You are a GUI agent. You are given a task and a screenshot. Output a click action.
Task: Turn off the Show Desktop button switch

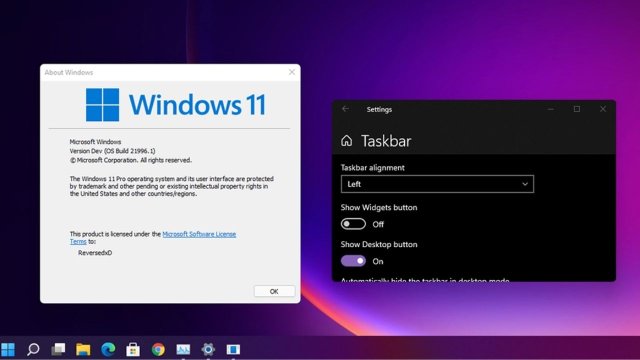353,261
